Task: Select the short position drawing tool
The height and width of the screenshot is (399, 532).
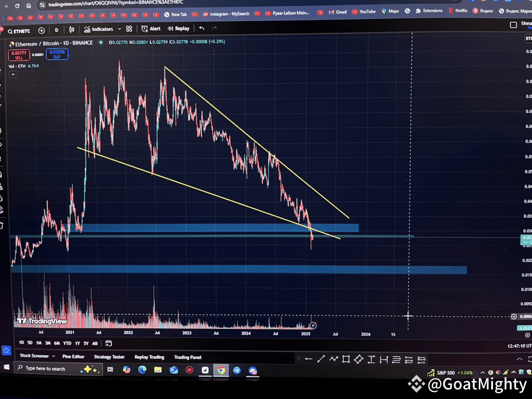Action: (x=422, y=359)
